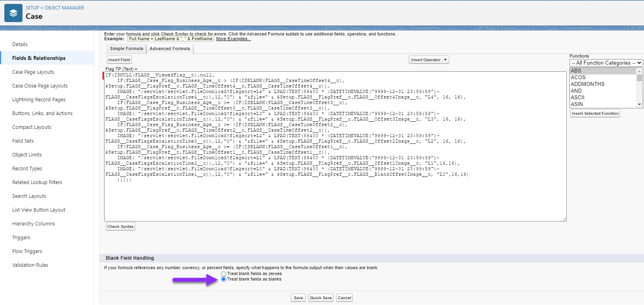
Task: Click the Object Manager layers icon
Action: point(13,13)
